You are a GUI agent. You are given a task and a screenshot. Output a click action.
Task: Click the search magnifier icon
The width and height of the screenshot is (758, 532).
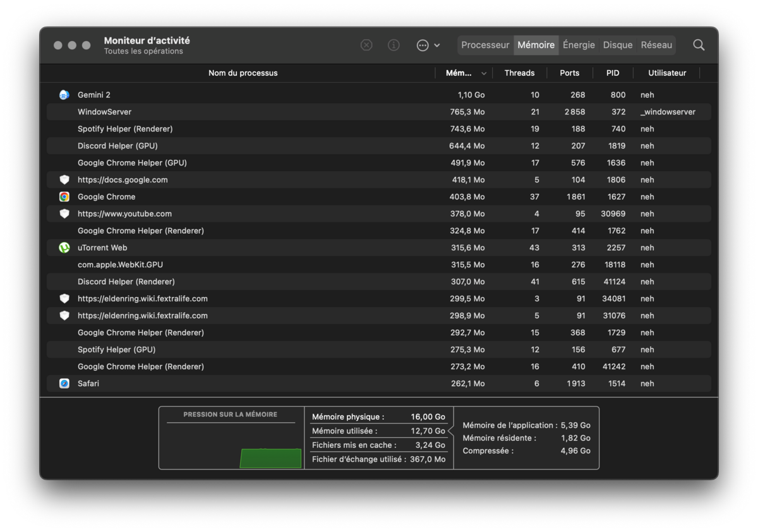pyautogui.click(x=699, y=45)
